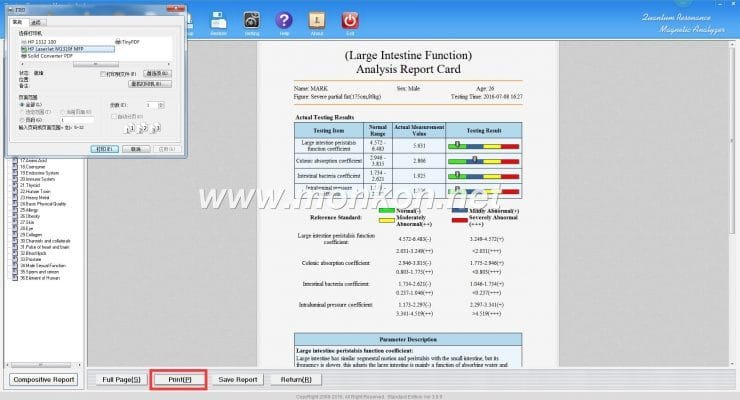Screen dimensions: 740x400
Task: Toggle the print to file checkbox
Action: (103, 74)
